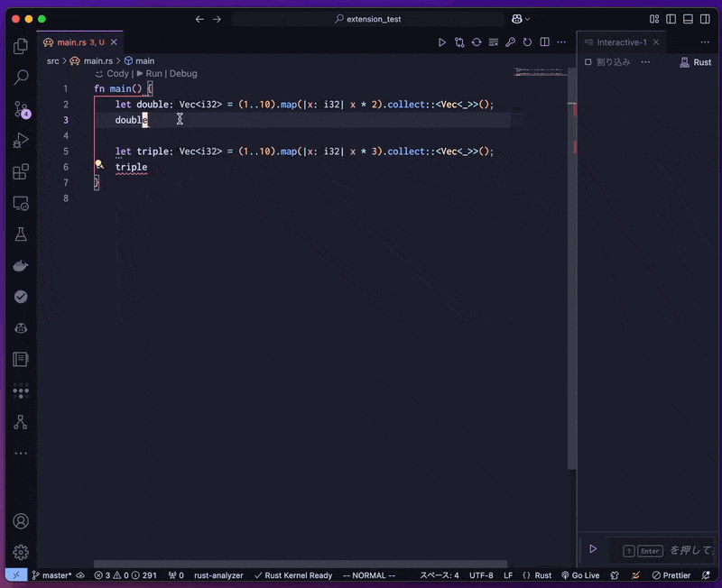Viewport: 722px width, 588px height.
Task: Open the Copilot dropdown in title bar
Action: (521, 19)
